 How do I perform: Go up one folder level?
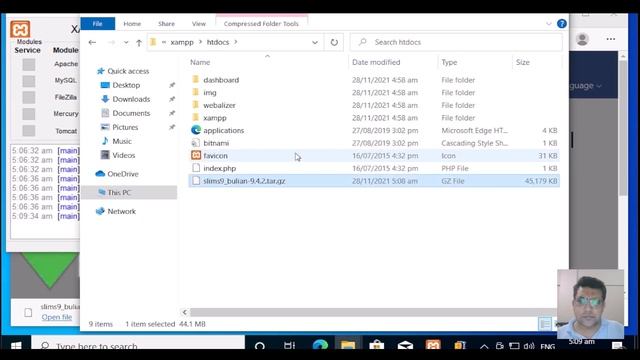click(139, 42)
